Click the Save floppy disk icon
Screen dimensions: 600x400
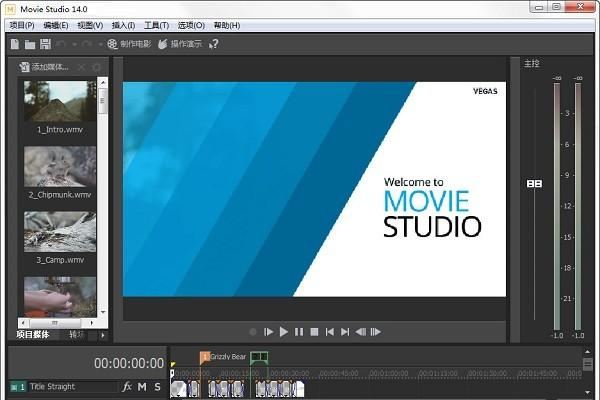[45, 44]
